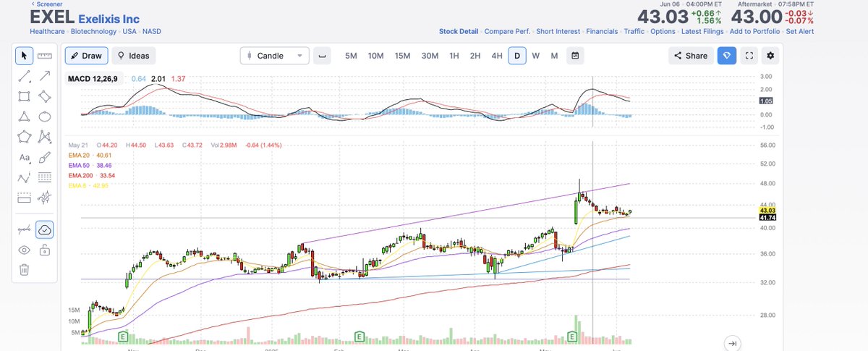This screenshot has height=351, width=868.
Task: Select the measure ruler tool
Action: 45,56
